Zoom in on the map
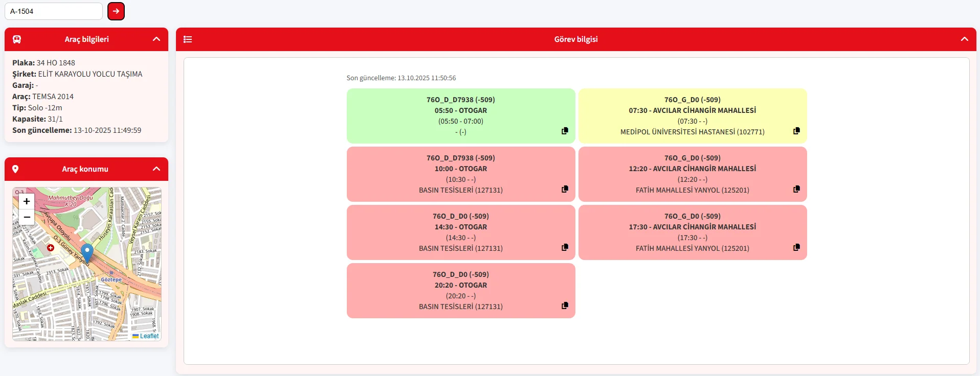980x376 pixels. (x=27, y=201)
